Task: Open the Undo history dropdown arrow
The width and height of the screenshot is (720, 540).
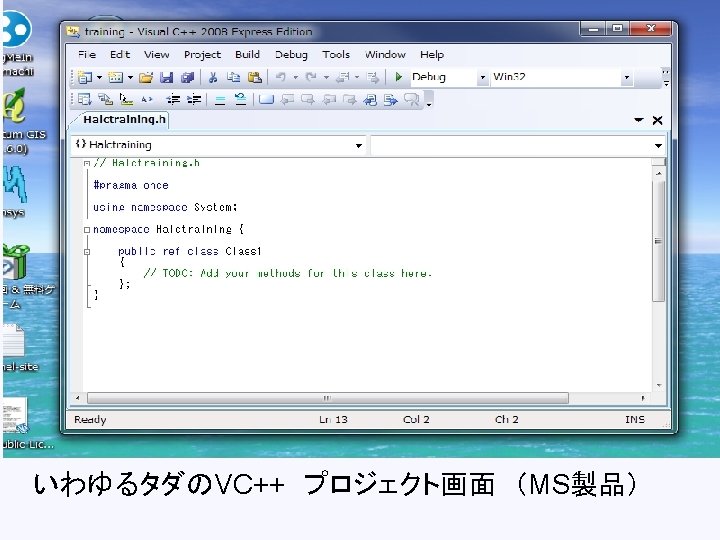Action: click(296, 77)
